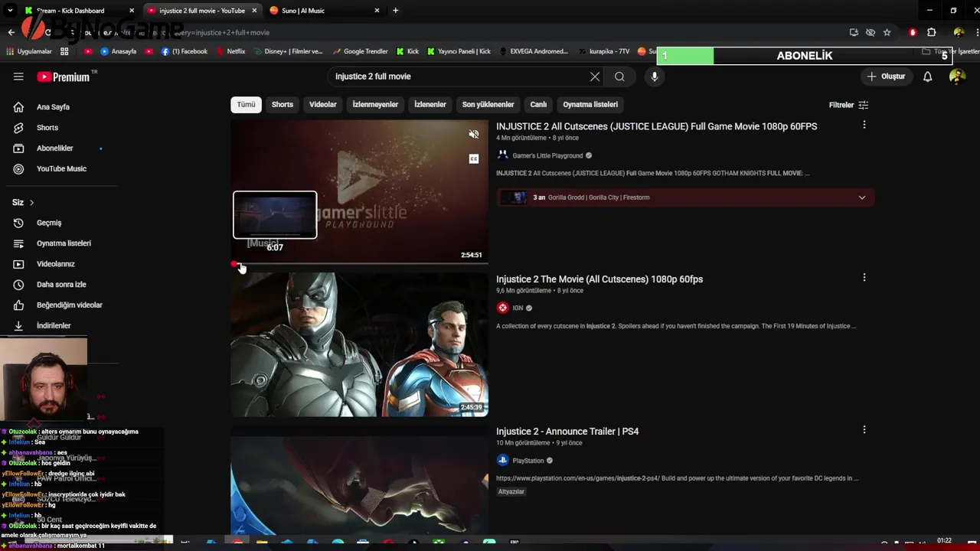This screenshot has height=551, width=980.
Task: Open the Filtreler search filters
Action: point(848,105)
